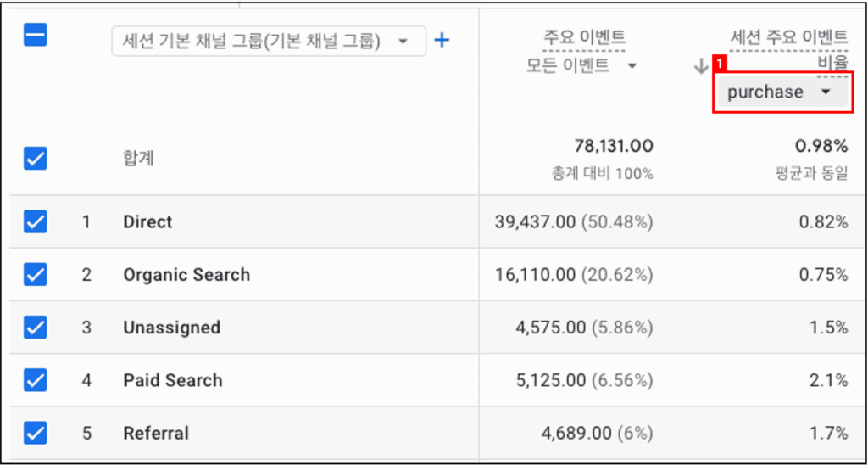868x465 pixels.
Task: Uncheck the Organic Search row checkbox
Action: [36, 275]
